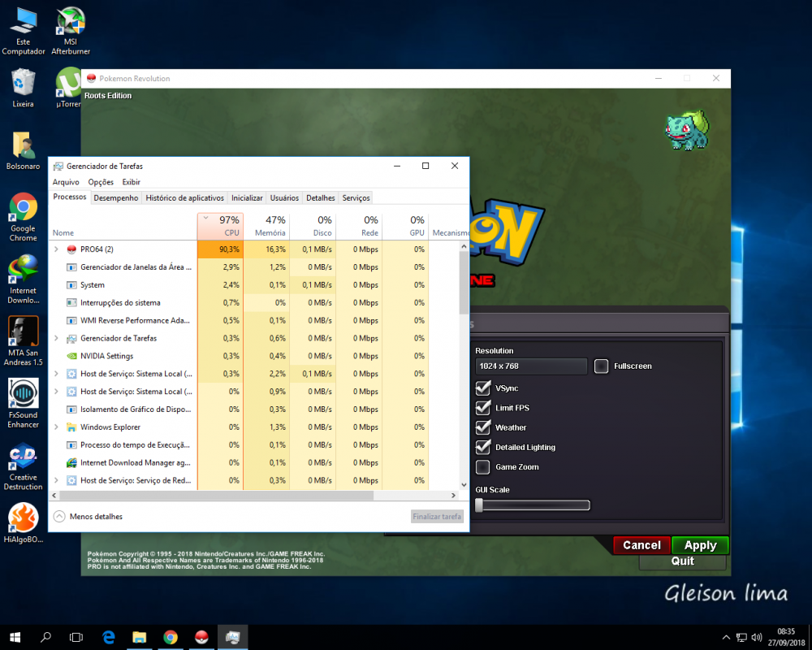Open the Lixeira recycle bin icon
Screen dimensions: 812x650
[23, 83]
